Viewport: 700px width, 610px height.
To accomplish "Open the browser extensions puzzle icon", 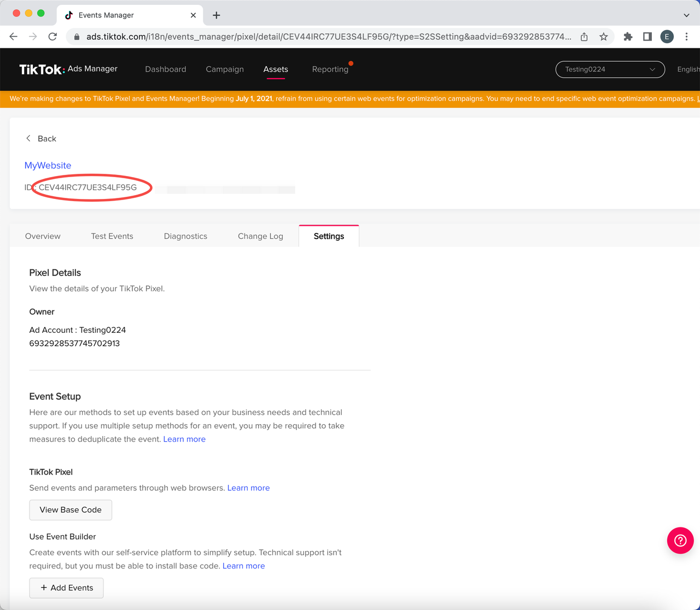I will tap(627, 37).
